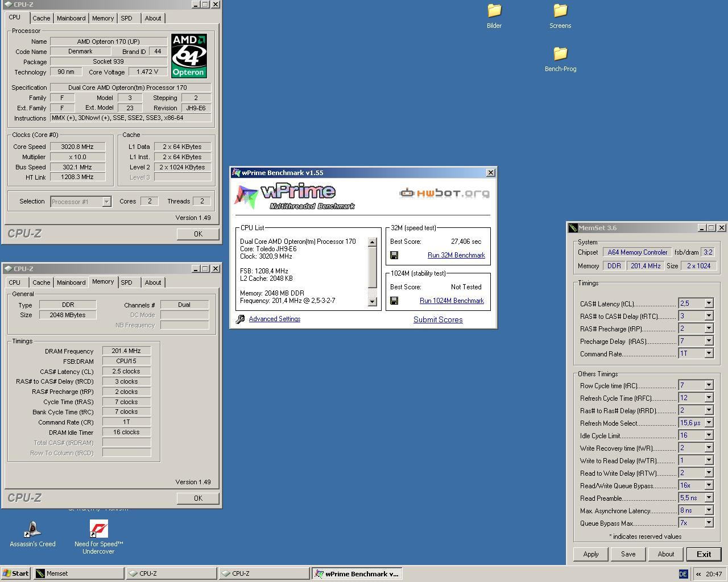Open RAS# to CAS# Delay dropdown in MemSet
This screenshot has height=582, width=728.
point(696,316)
